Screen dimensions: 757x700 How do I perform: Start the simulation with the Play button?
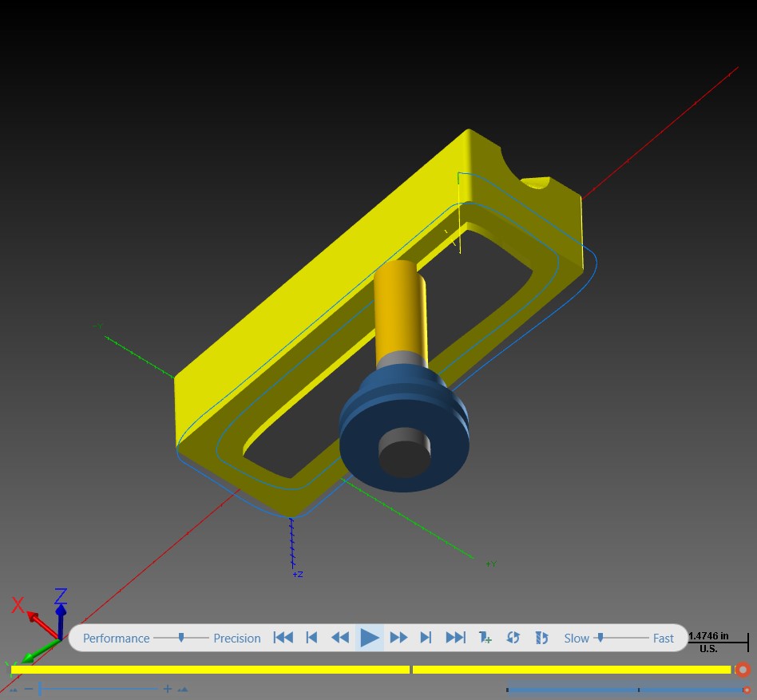(x=370, y=638)
